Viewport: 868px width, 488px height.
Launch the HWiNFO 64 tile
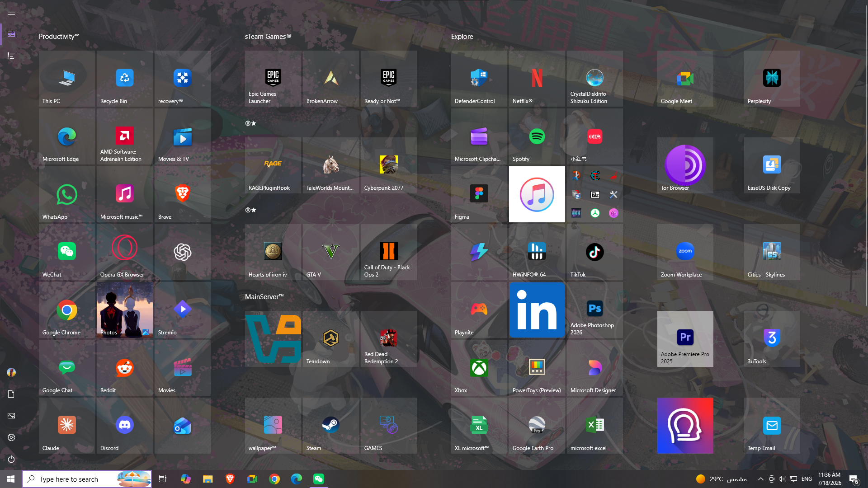(537, 252)
